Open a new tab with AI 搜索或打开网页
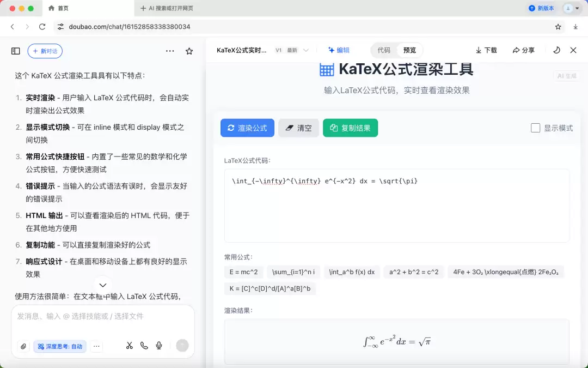Screen dimensions: 588x368 tap(167, 8)
